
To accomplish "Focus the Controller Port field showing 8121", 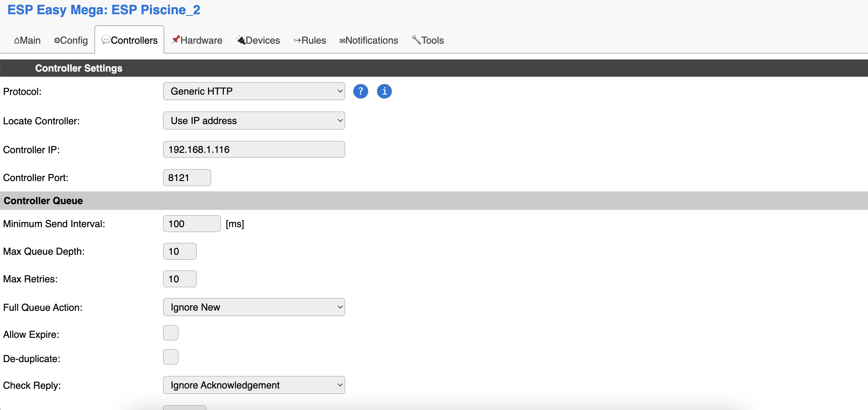I will (x=187, y=177).
